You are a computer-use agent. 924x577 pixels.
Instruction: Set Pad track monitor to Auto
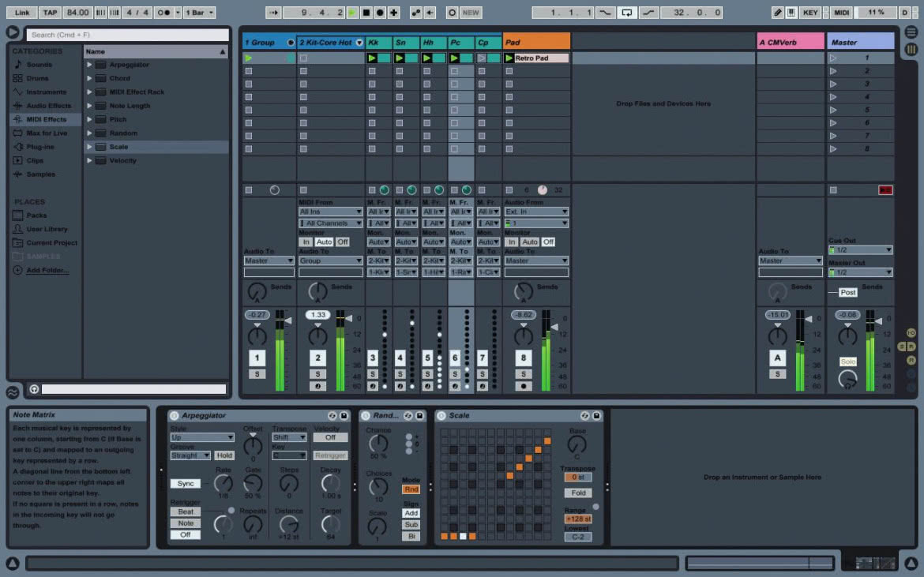[530, 242]
